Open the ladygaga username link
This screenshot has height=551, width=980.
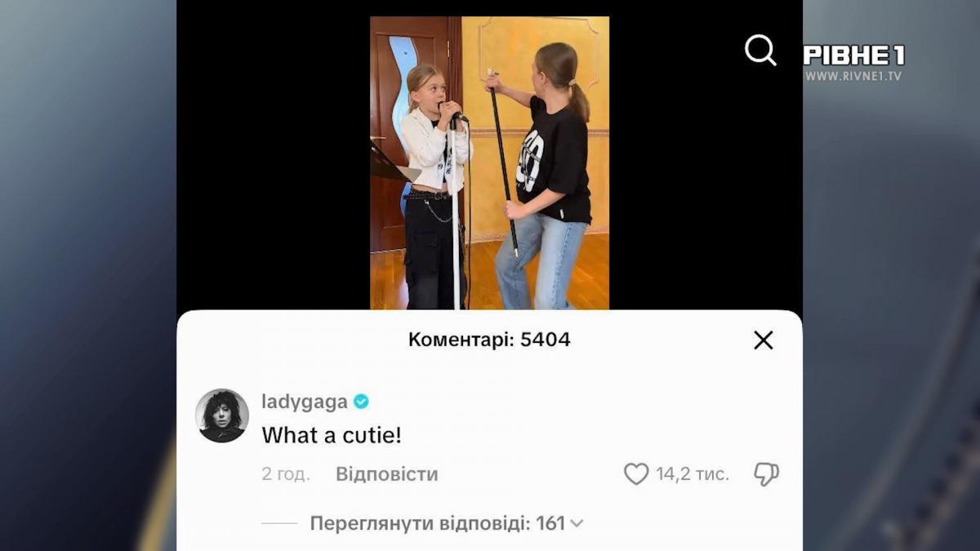click(x=305, y=402)
